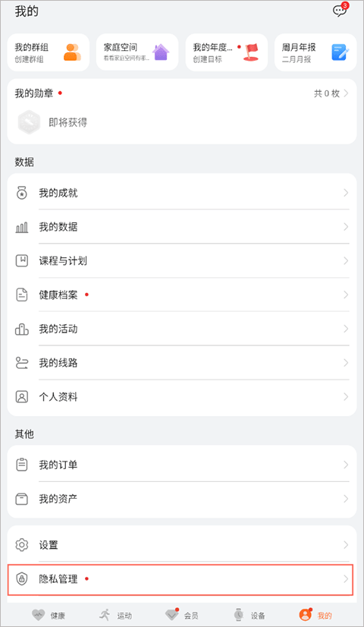The image size is (364, 627).
Task: Expand the 共 0 枚 medals chevron
Action: coord(346,93)
